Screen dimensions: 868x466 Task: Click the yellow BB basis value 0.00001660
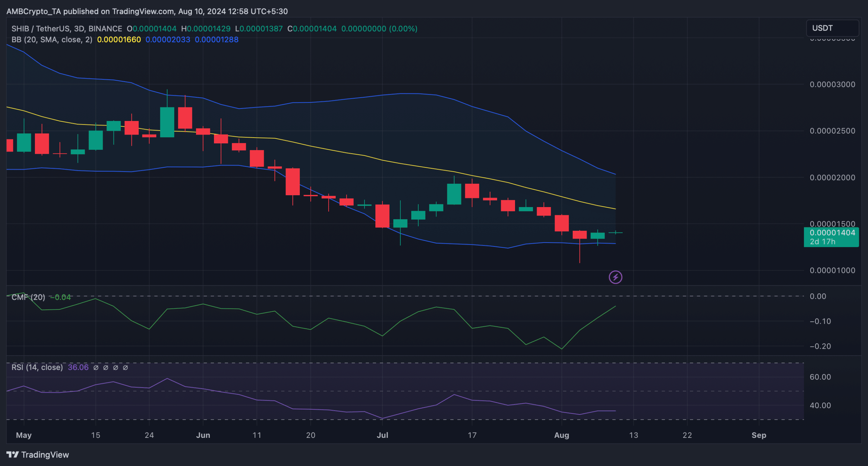119,40
